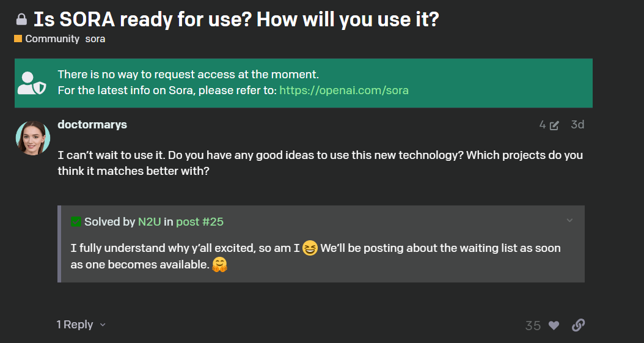Screen dimensions: 644x343
Task: Expand the 1 Reply dropdown
Action: pyautogui.click(x=81, y=325)
